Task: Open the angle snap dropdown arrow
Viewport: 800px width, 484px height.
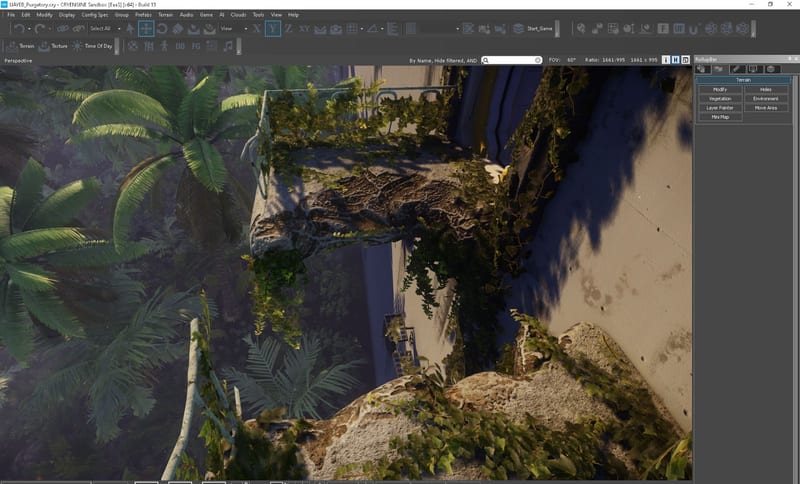Action: [383, 29]
